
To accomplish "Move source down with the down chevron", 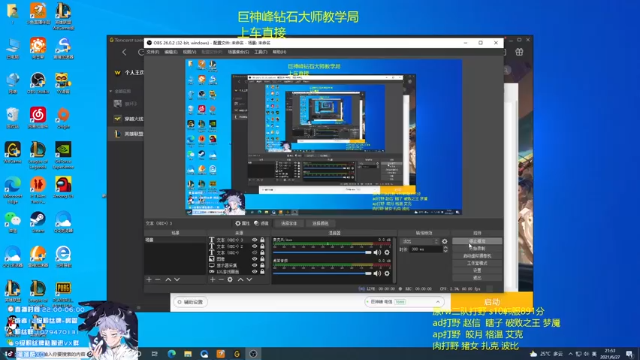I will [249, 280].
